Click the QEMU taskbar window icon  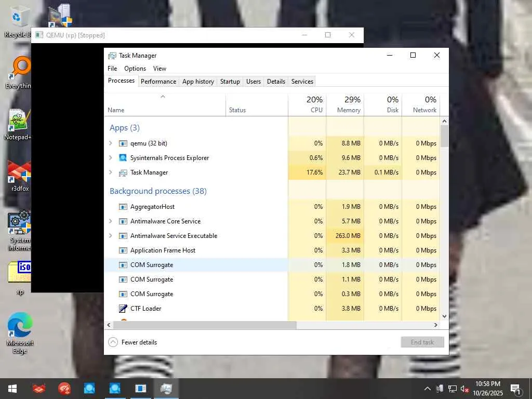(x=140, y=389)
